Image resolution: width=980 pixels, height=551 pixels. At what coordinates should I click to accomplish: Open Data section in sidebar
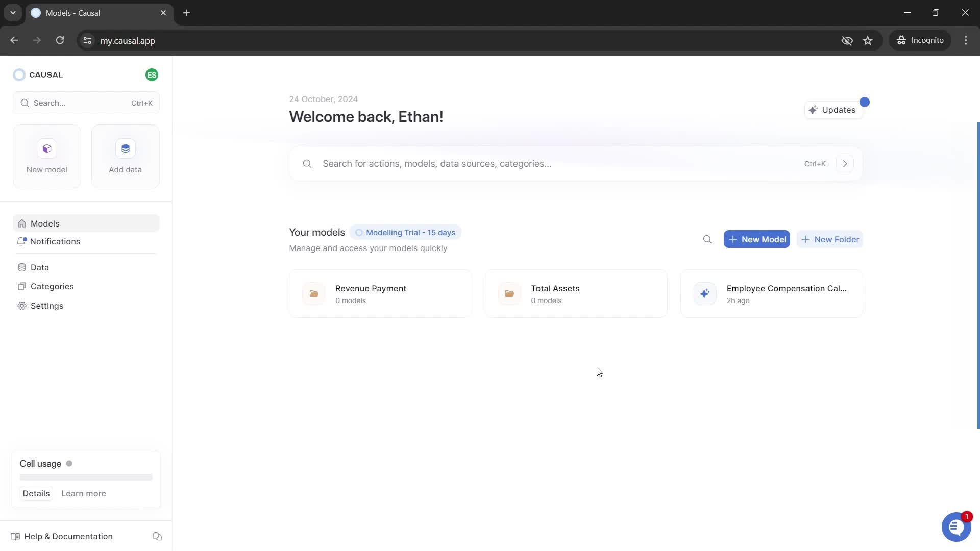click(x=40, y=267)
